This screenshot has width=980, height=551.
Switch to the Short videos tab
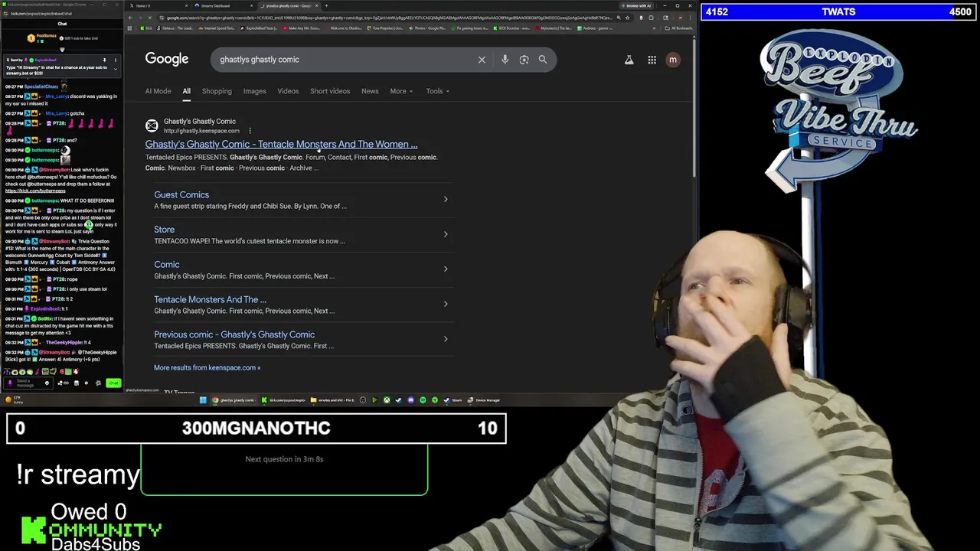click(330, 91)
